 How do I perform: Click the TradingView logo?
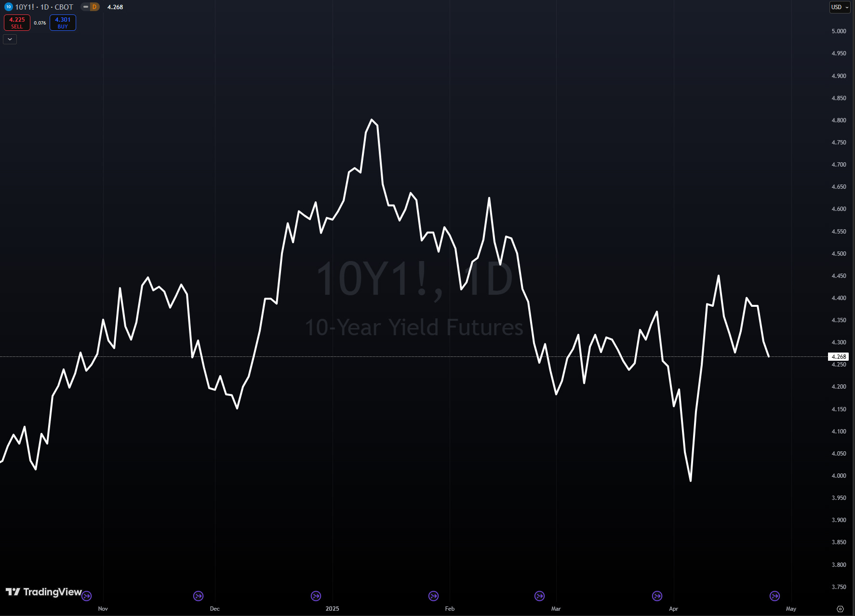tap(43, 592)
